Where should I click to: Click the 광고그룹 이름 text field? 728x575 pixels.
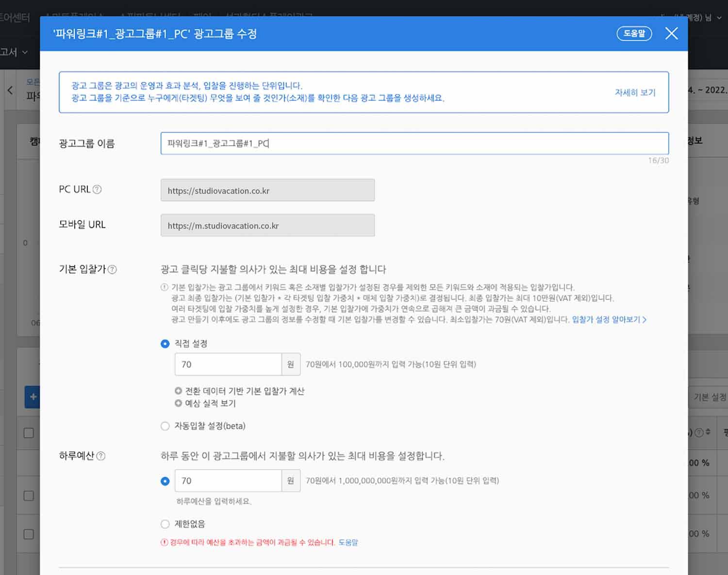coord(414,143)
